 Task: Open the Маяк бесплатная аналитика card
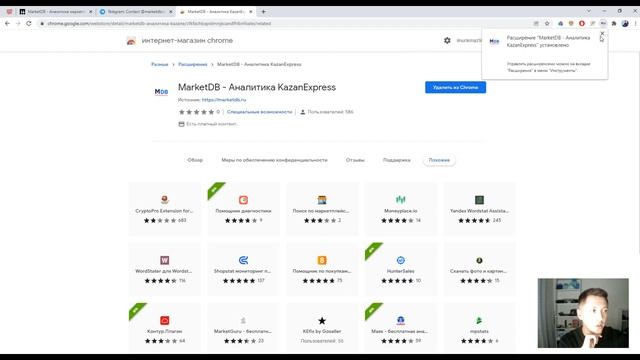[x=401, y=328]
